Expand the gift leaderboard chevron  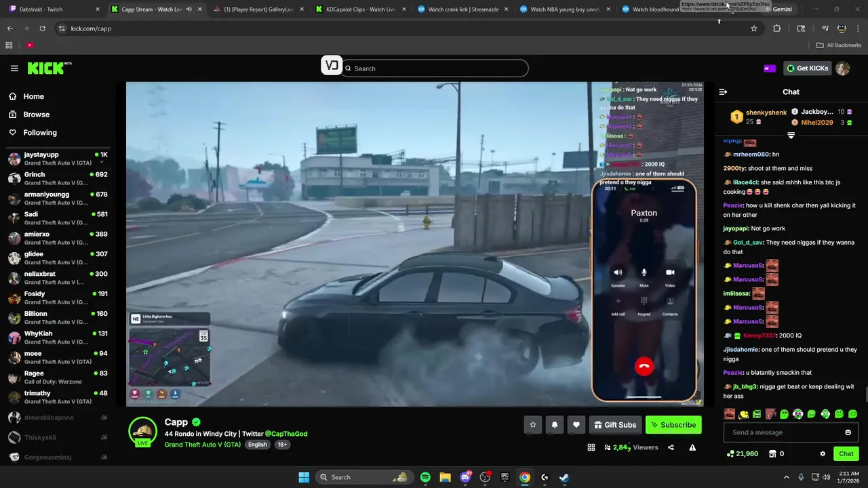point(791,136)
